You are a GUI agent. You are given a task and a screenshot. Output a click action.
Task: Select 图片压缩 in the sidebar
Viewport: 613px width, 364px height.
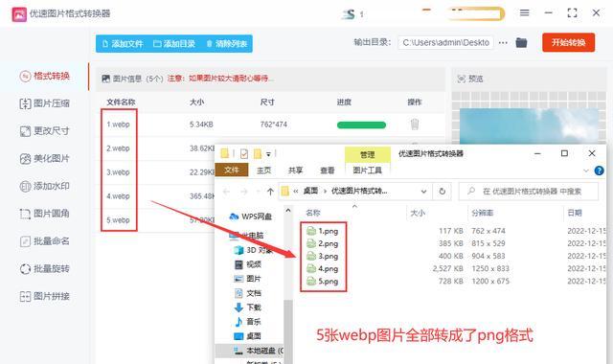pyautogui.click(x=45, y=103)
